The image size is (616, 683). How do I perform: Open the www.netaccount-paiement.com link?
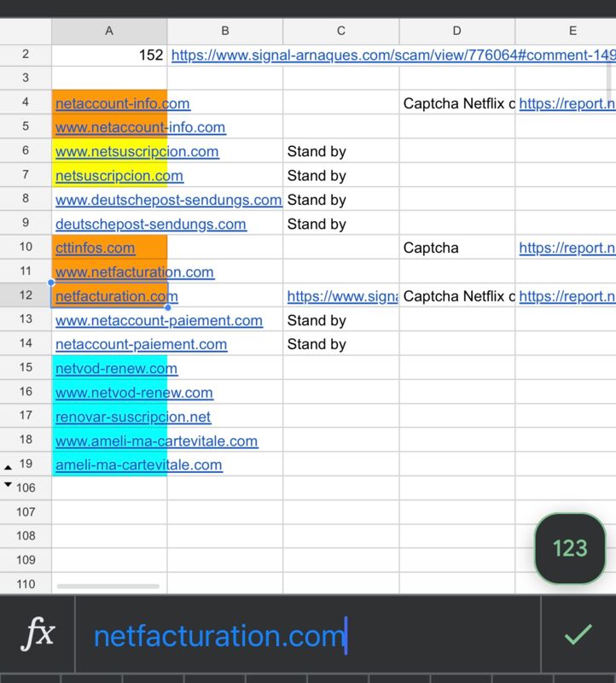[159, 321]
